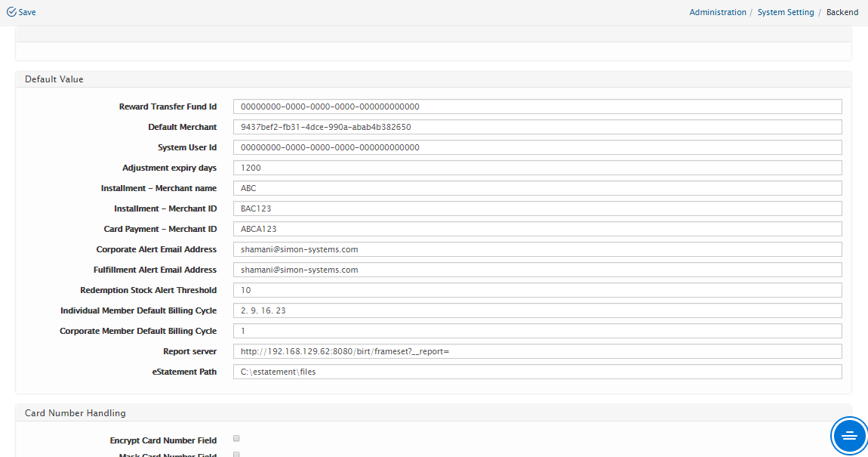
Task: Click the Save checkmark icon
Action: click(x=11, y=12)
